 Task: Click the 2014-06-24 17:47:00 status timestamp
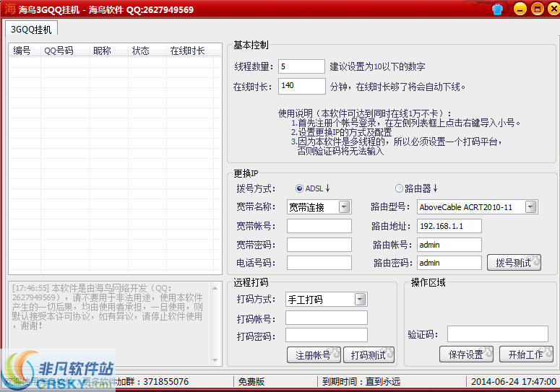513,382
